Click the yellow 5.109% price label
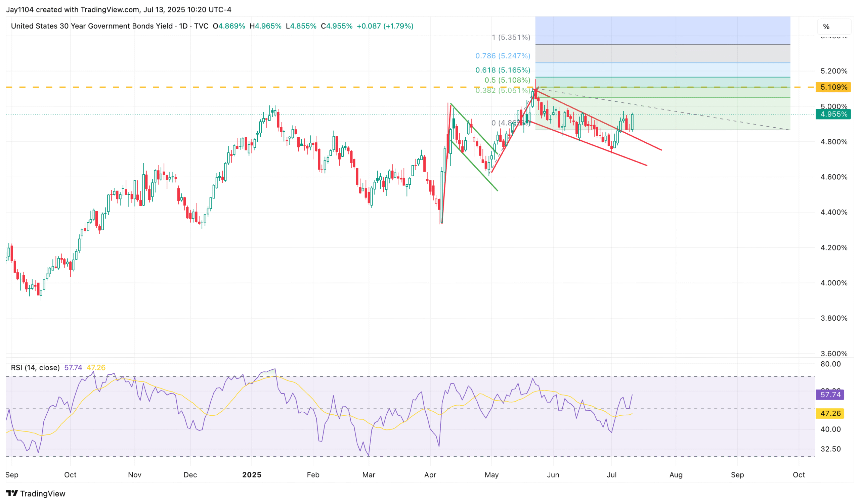Viewport: 860px width, 504px height. [833, 87]
